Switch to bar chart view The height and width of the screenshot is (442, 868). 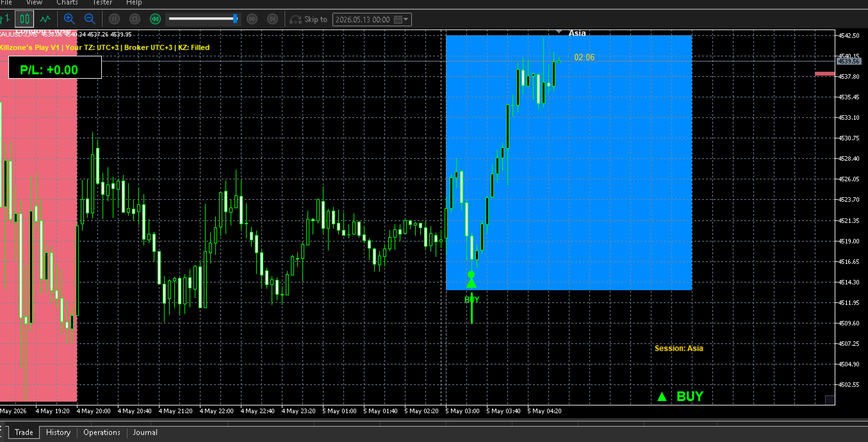(6, 19)
